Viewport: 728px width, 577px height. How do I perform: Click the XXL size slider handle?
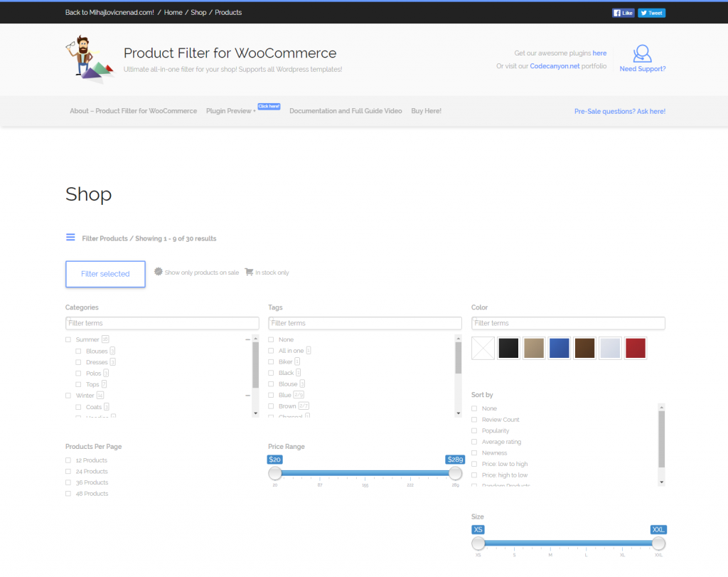click(658, 543)
